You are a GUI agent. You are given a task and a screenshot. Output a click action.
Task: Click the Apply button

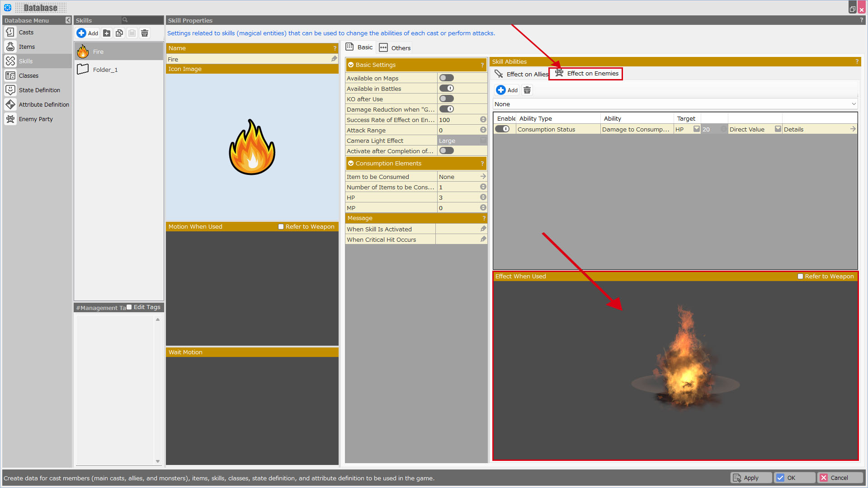pos(751,478)
